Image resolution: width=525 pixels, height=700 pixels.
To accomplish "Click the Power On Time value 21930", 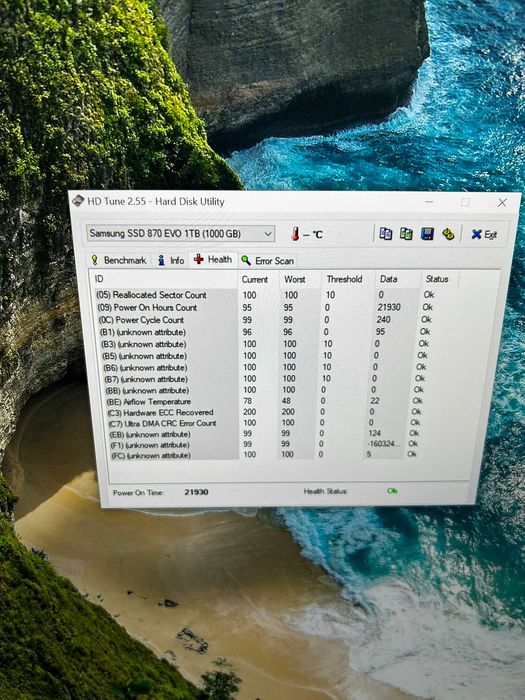I will click(x=196, y=492).
